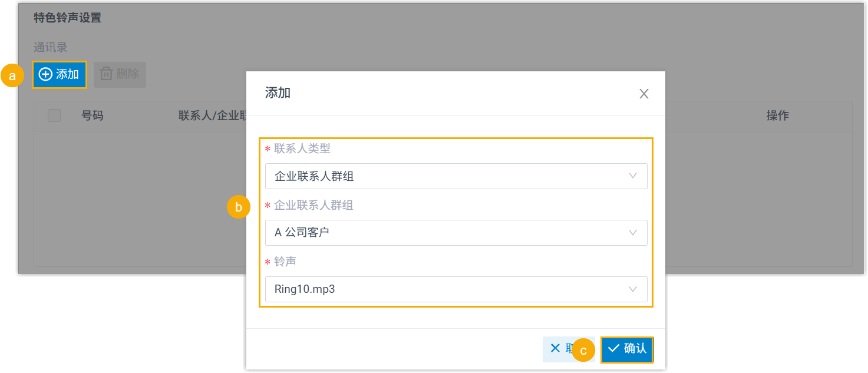868x373 pixels.
Task: Click the X icon on the 取消 button
Action: tap(555, 348)
